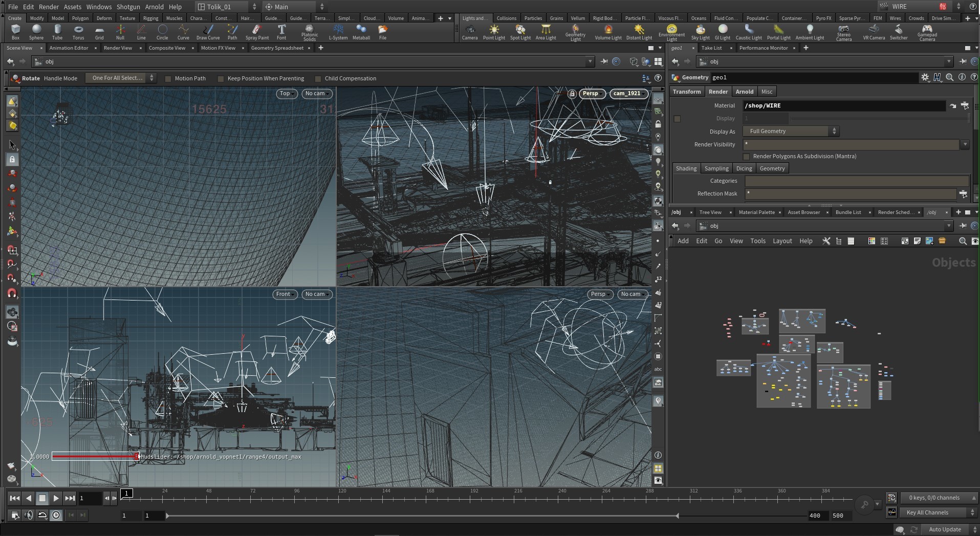Enable Render Polygons As Subdivision checkbox

click(x=746, y=157)
